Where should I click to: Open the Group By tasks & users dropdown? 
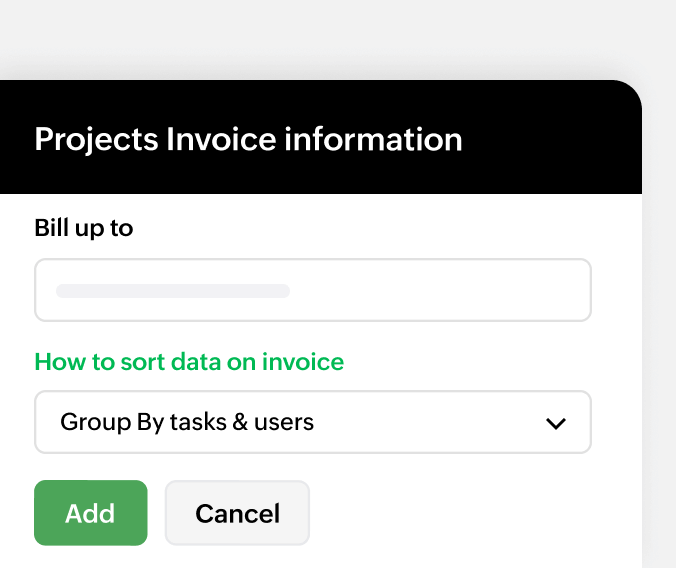pyautogui.click(x=312, y=422)
